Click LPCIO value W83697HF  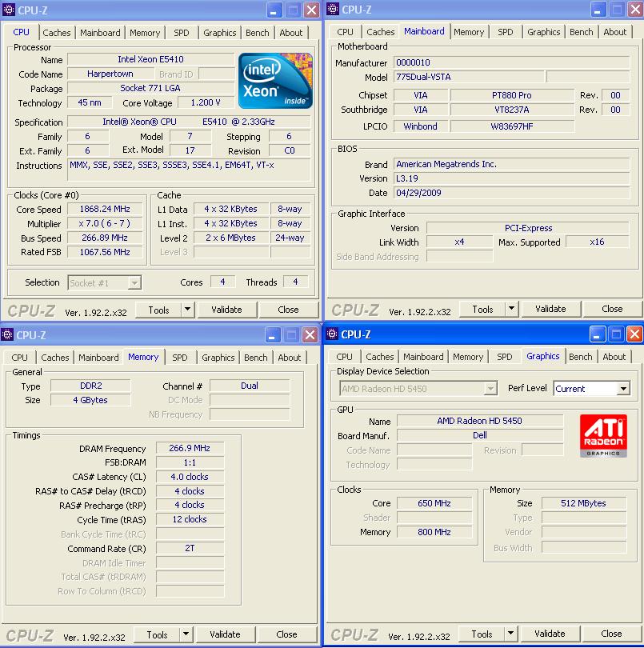(512, 126)
